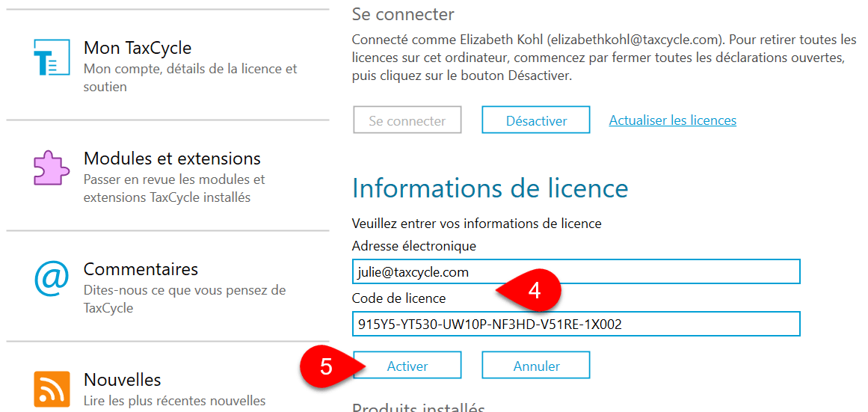
Task: Click 'Veuillez entrer vos informations de licence' text
Action: click(477, 224)
